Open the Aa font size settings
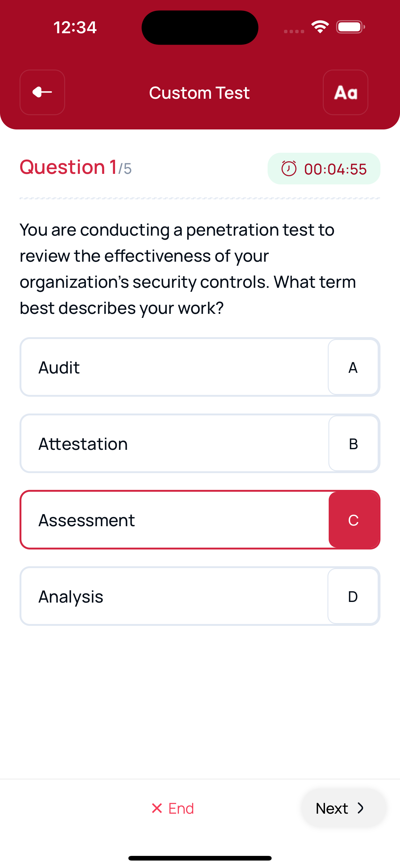This screenshot has width=400, height=868. (x=345, y=92)
